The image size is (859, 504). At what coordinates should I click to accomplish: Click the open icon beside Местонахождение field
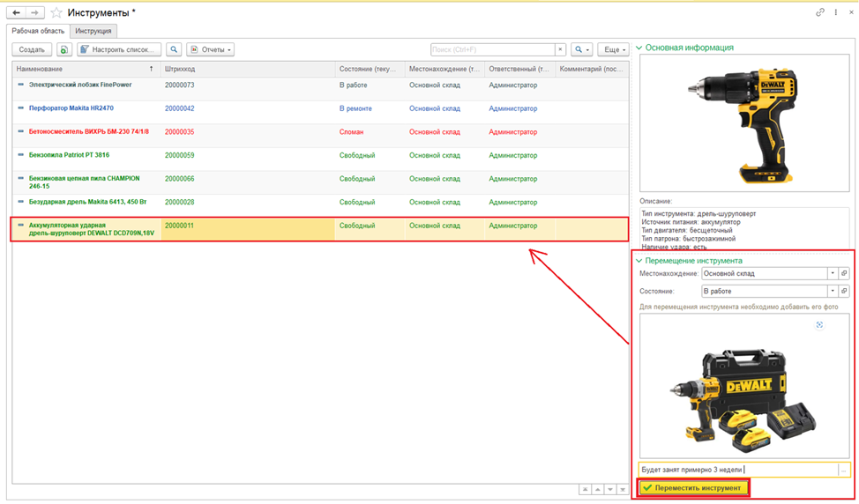[844, 273]
